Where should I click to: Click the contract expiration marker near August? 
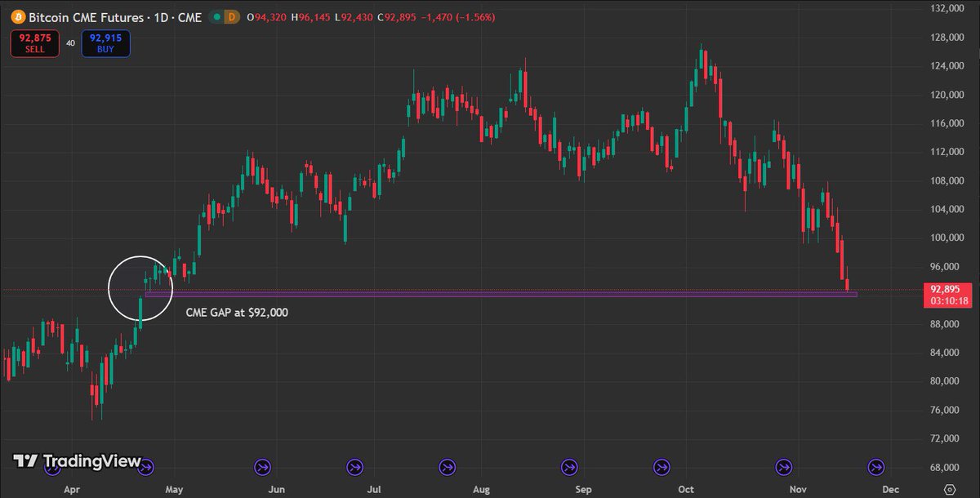(x=447, y=468)
